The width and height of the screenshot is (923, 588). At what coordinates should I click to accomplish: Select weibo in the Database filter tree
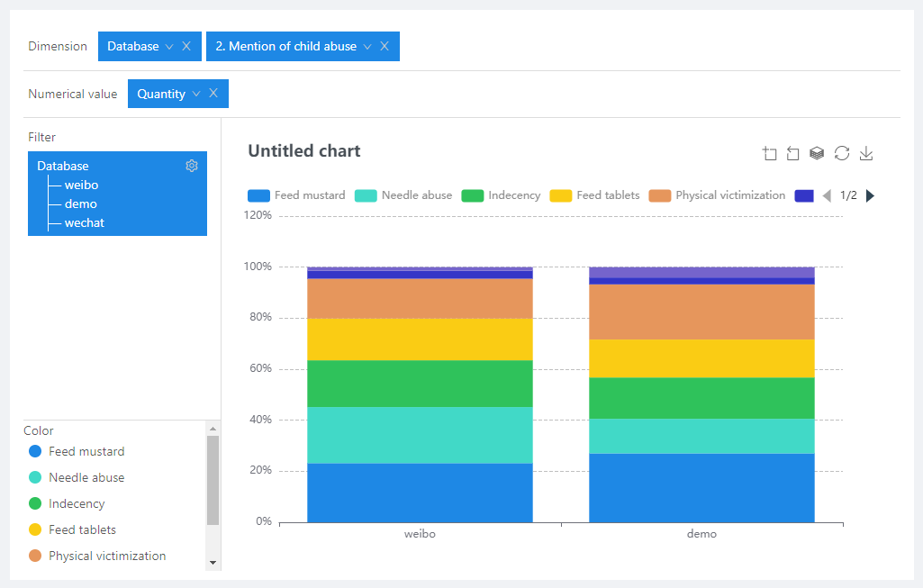click(81, 185)
